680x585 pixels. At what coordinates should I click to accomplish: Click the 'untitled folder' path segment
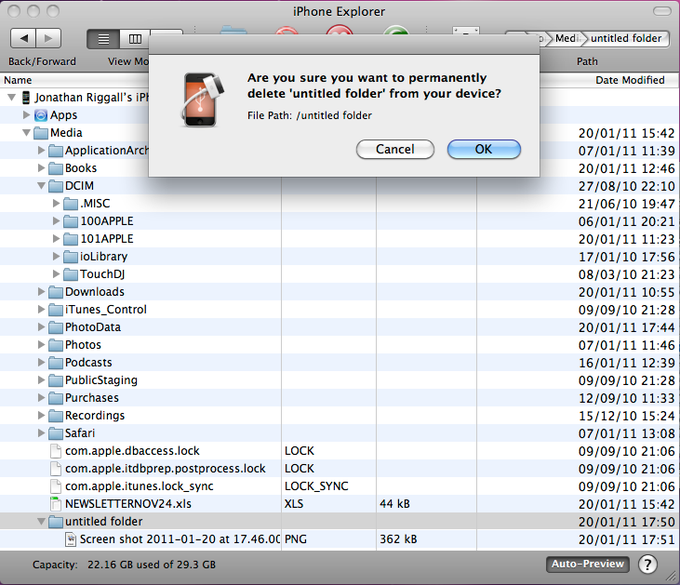pos(626,38)
